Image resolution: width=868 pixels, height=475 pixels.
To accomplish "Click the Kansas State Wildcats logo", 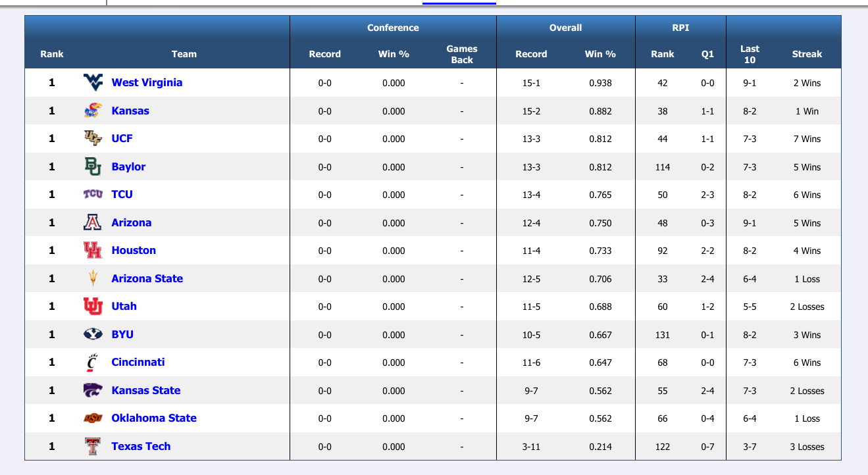I will click(93, 390).
